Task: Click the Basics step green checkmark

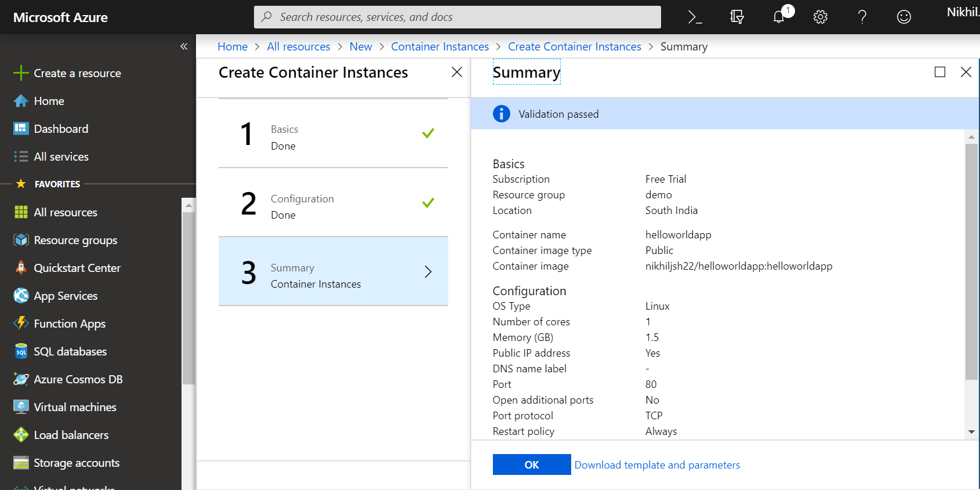Action: click(428, 133)
